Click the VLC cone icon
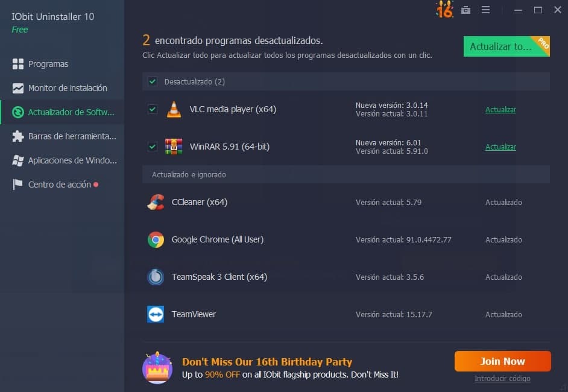This screenshot has width=568, height=392. (x=174, y=109)
